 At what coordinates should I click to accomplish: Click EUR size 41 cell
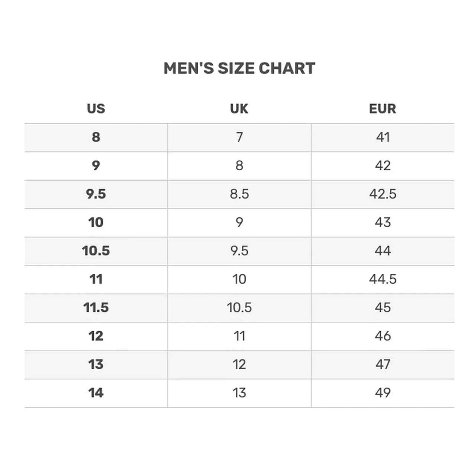(x=383, y=138)
